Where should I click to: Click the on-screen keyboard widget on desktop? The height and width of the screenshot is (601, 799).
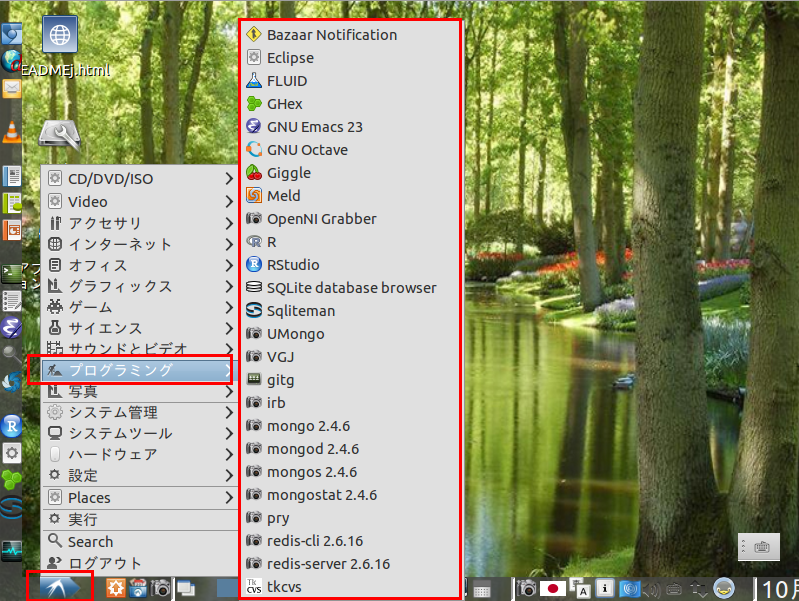point(759,547)
